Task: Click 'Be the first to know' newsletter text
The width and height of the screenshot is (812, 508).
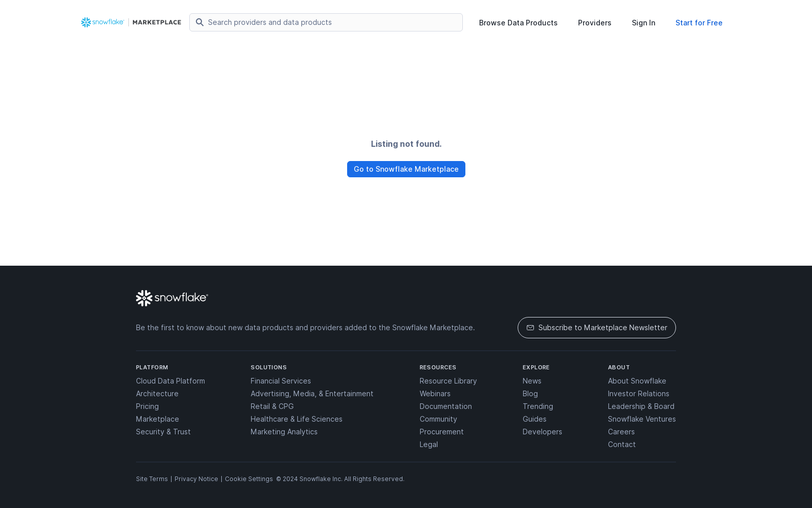Action: click(x=306, y=328)
